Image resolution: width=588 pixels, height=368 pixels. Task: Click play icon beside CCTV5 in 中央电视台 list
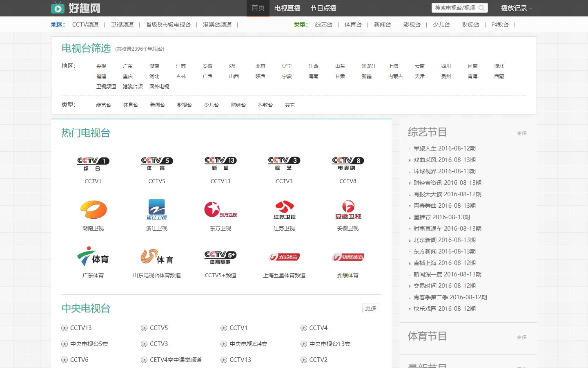click(x=144, y=328)
